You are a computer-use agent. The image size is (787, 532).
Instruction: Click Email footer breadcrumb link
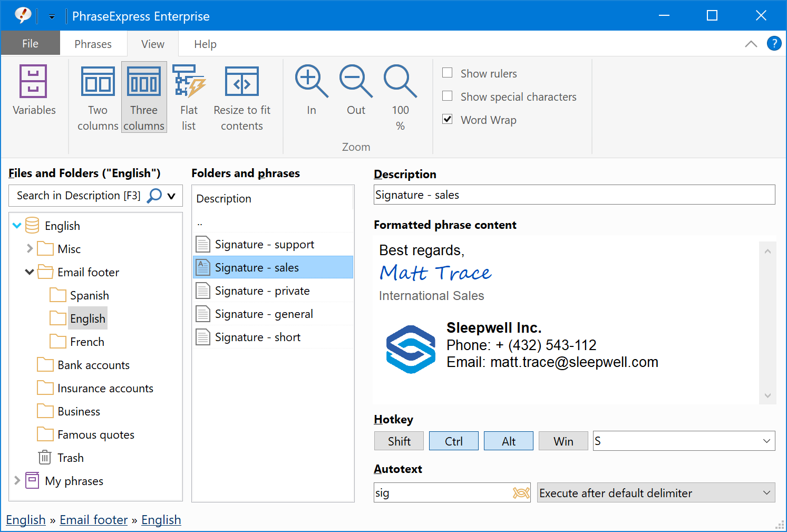click(x=94, y=520)
